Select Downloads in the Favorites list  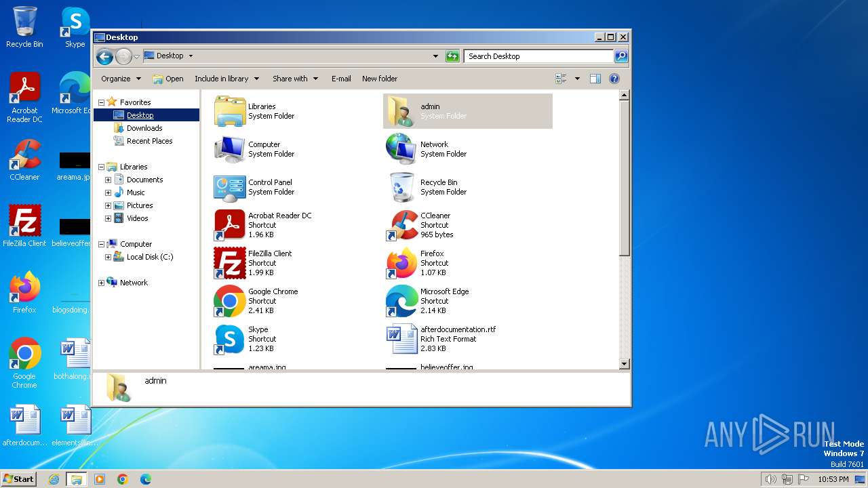[x=144, y=128]
